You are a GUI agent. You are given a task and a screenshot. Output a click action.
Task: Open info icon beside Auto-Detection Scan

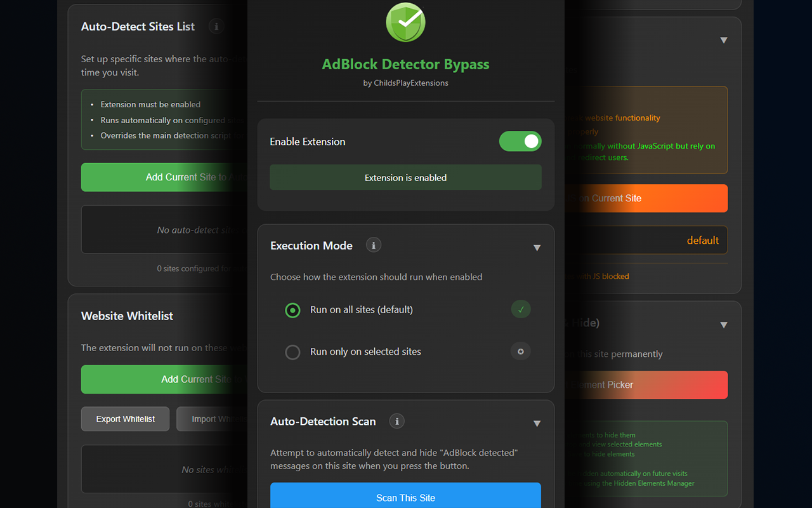397,421
